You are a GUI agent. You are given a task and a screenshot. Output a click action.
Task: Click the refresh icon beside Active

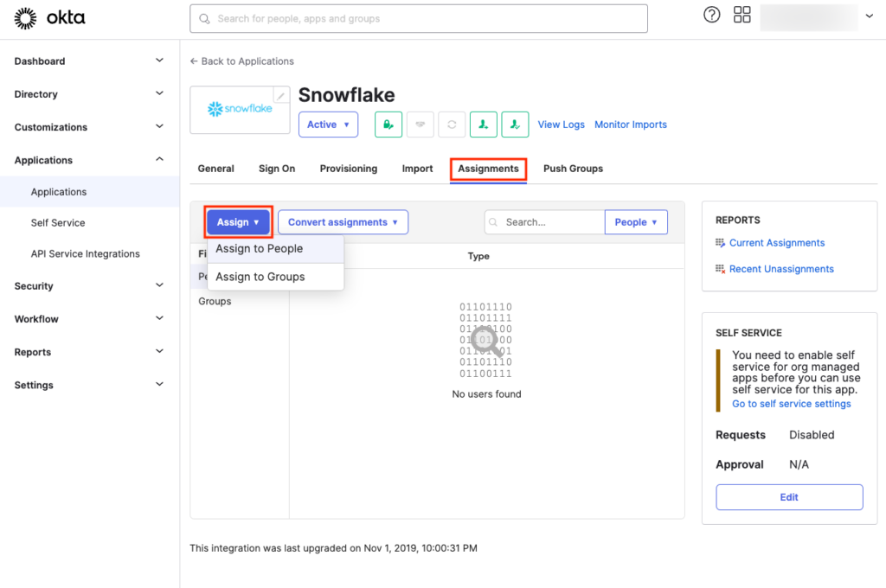(452, 124)
